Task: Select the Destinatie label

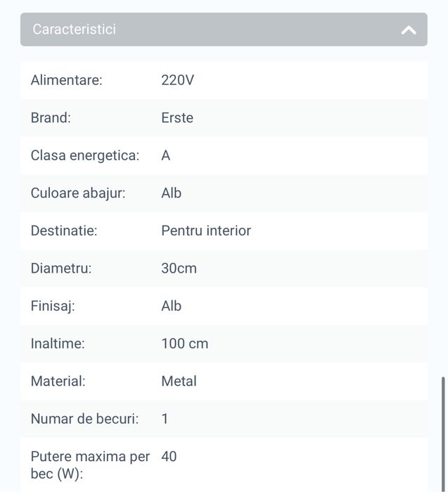Action: click(x=64, y=231)
